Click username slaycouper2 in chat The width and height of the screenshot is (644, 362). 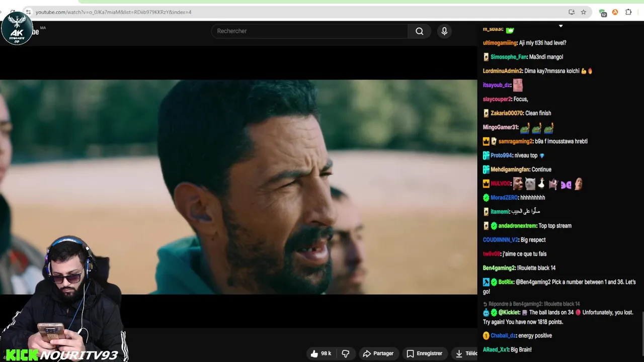click(x=497, y=99)
